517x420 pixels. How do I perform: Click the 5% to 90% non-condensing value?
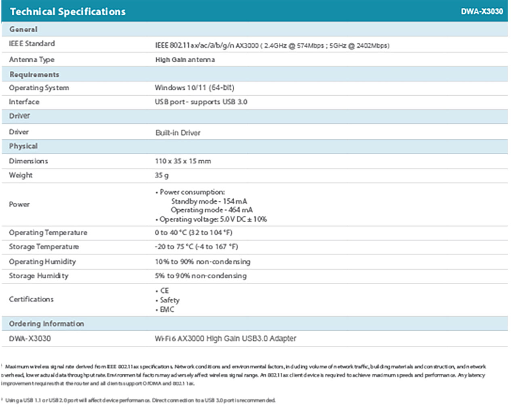[x=201, y=276]
